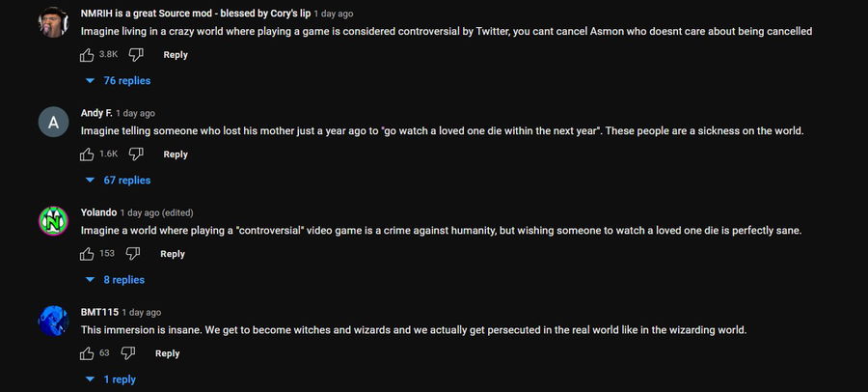The image size is (868, 392).
Task: Reply to BMT115's comment
Action: pos(168,353)
